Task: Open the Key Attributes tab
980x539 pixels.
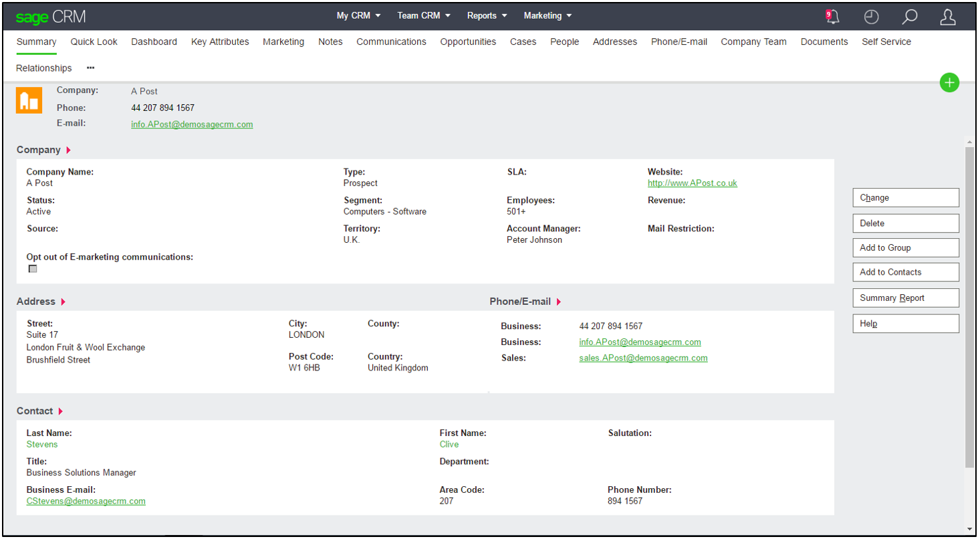Action: (220, 41)
